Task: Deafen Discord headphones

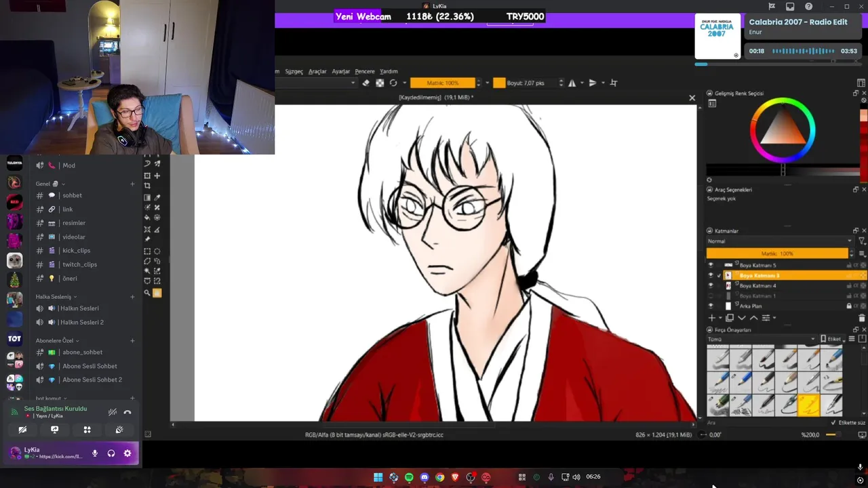Action: click(x=111, y=453)
